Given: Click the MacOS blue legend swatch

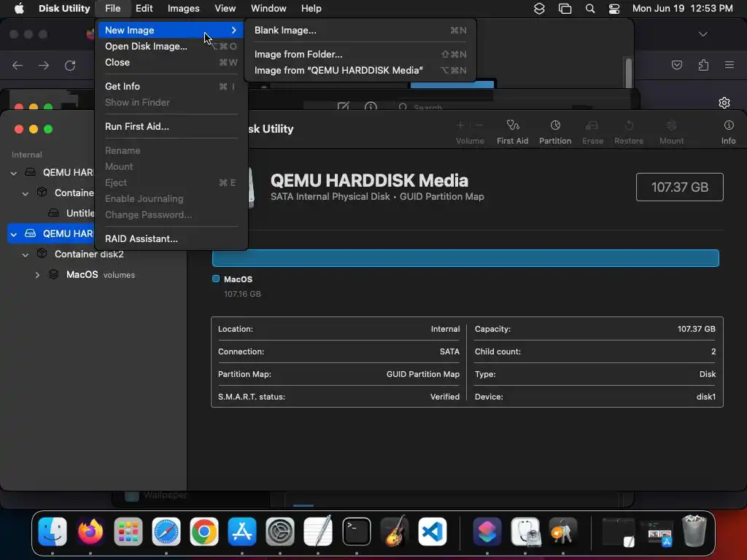Looking at the screenshot, I should (216, 279).
